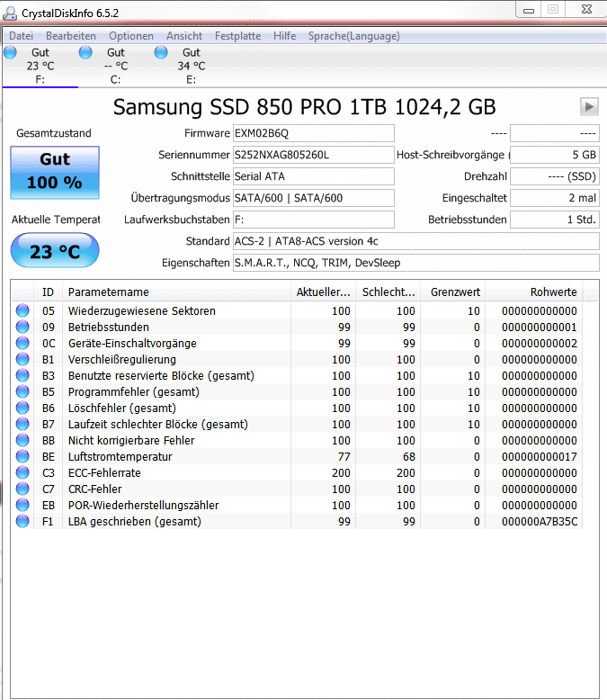This screenshot has height=700, width=607.
Task: Minimize the CrystalDiskInfo window
Action: coord(529,10)
